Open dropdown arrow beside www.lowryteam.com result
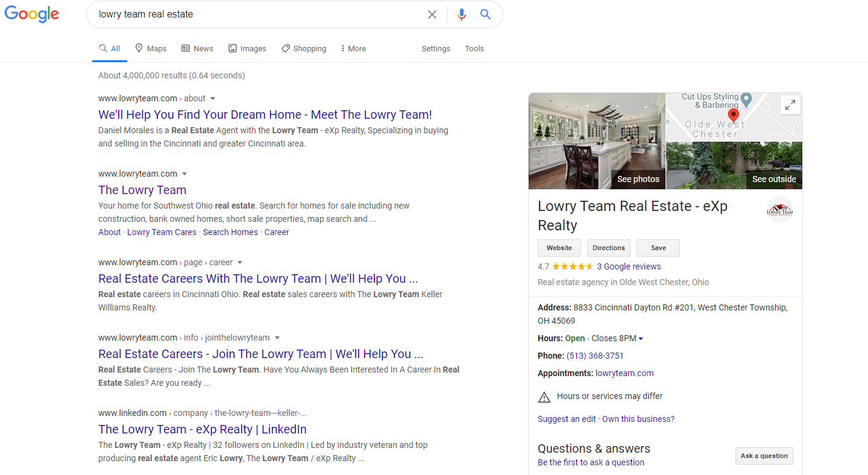 coord(184,174)
